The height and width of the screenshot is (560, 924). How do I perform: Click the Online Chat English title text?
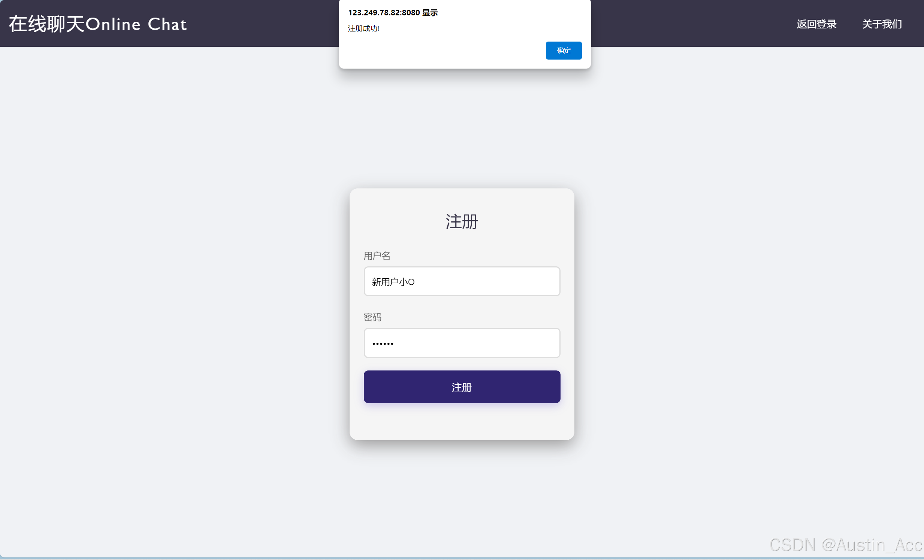pos(136,24)
